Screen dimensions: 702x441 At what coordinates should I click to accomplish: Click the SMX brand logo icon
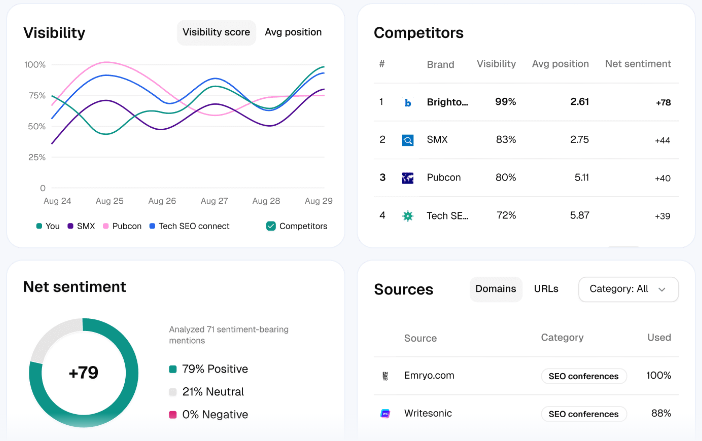click(x=408, y=140)
